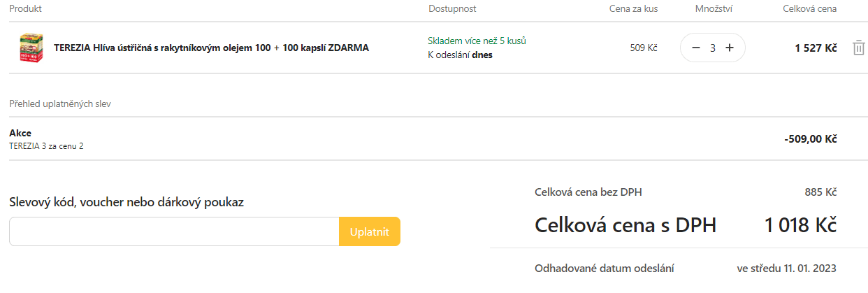This screenshot has width=868, height=293.
Task: Click the Dostupnost column header
Action: coord(452,9)
